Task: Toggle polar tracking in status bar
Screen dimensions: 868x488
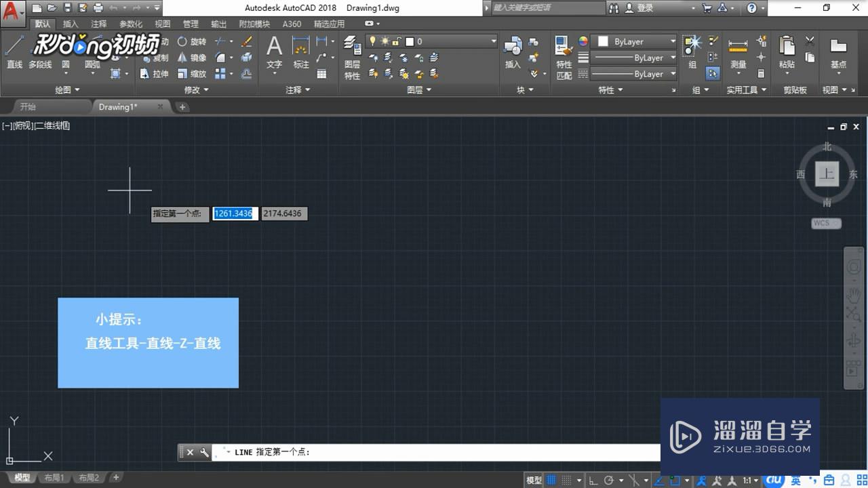Action: click(x=608, y=480)
